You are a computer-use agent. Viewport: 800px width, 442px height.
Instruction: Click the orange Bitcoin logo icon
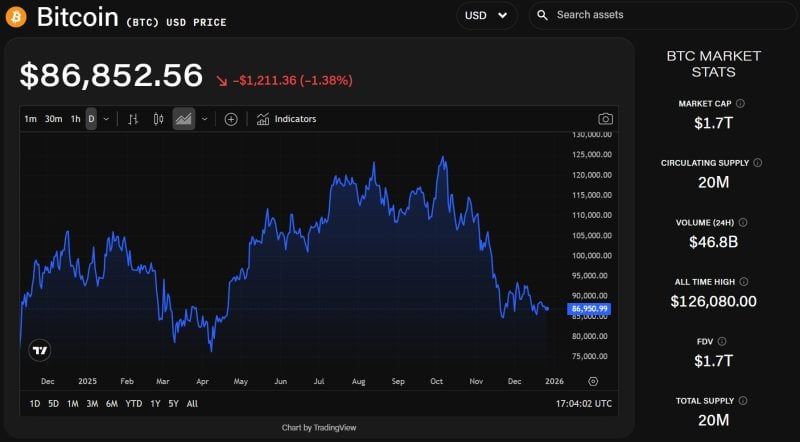point(15,16)
